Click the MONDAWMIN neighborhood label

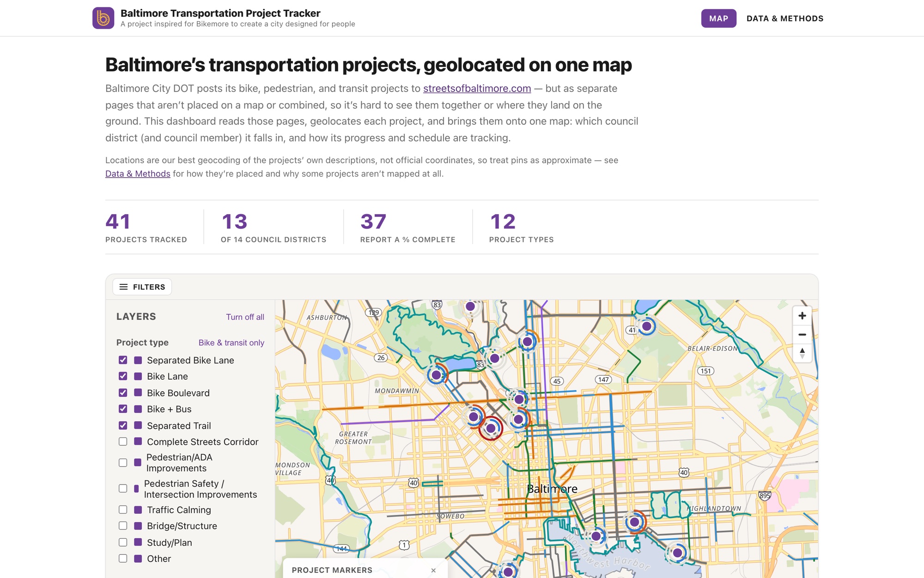397,391
